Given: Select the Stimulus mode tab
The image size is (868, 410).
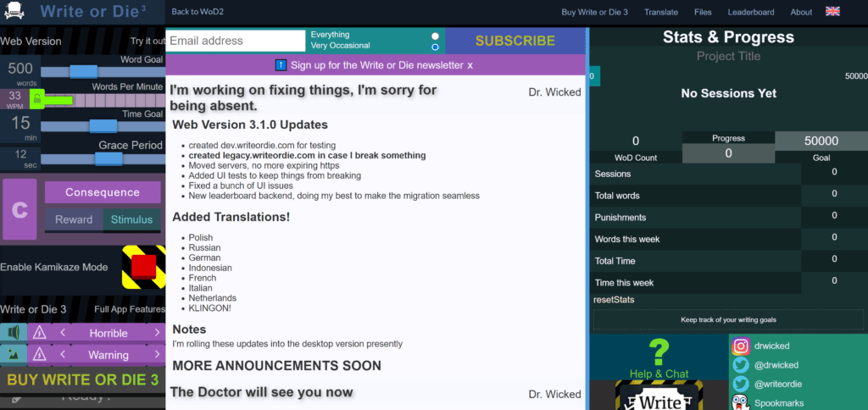Looking at the screenshot, I should point(131,219).
